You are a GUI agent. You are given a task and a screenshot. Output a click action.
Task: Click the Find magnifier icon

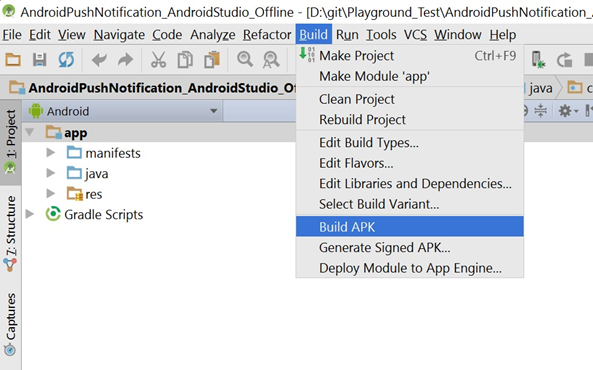(x=245, y=60)
